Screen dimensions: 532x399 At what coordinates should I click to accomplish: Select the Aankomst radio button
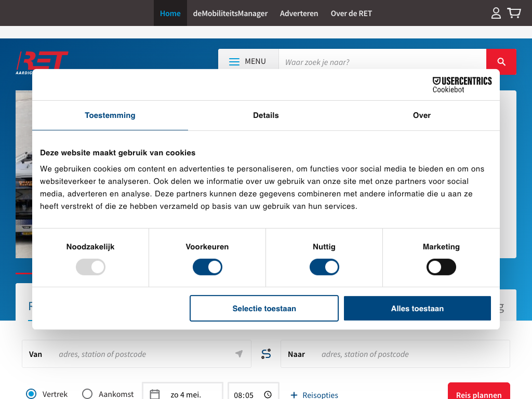click(87, 394)
